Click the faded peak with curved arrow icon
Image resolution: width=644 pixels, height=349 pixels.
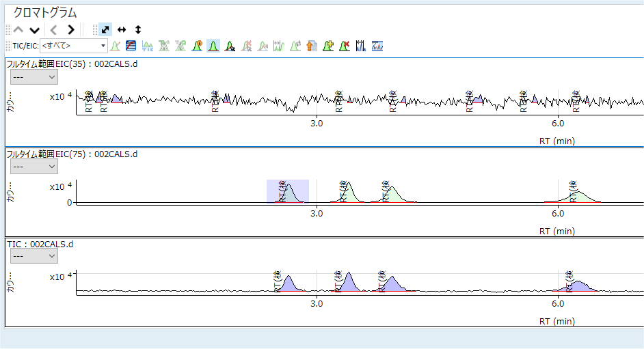(x=295, y=46)
